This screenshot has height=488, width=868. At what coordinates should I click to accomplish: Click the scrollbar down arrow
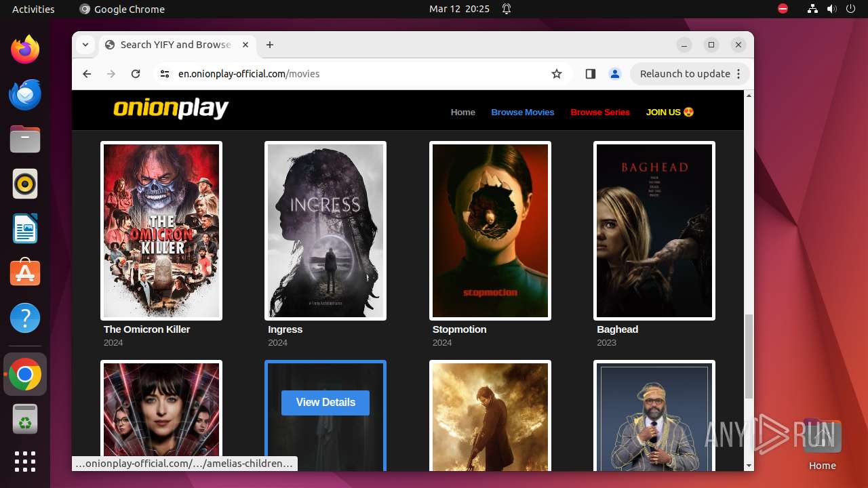pyautogui.click(x=749, y=466)
